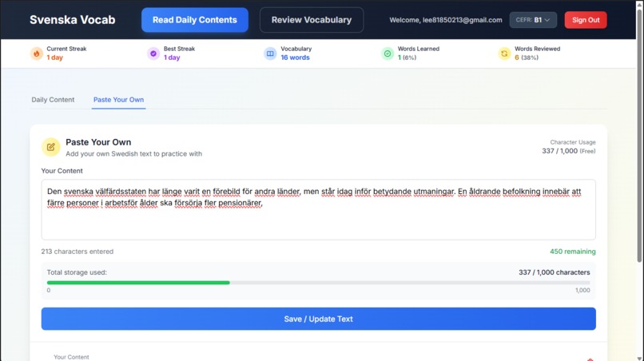Focus the Your Content text area

coord(318,209)
